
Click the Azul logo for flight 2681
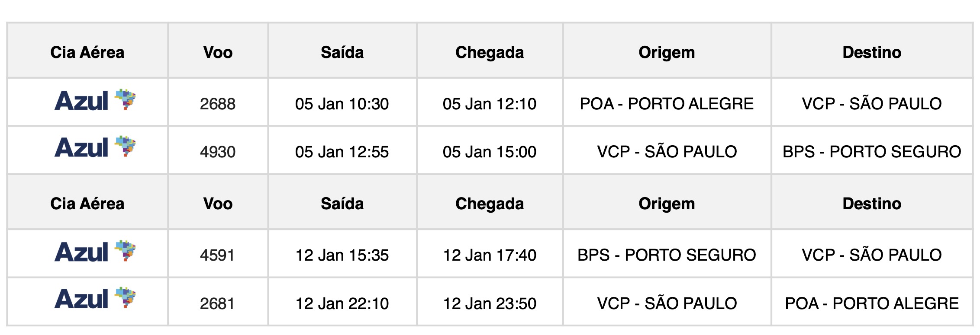95,298
